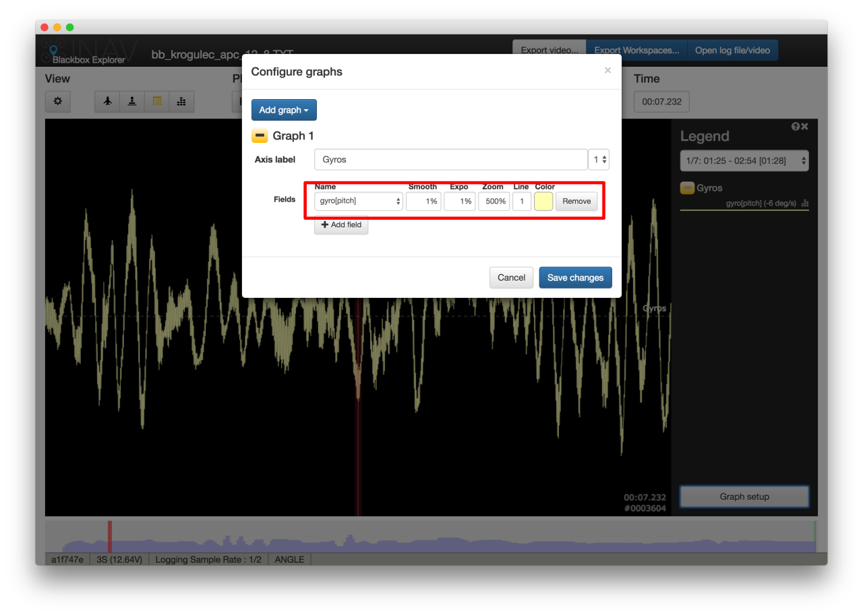The width and height of the screenshot is (863, 616).
Task: Open the gyro[pitch] field name dropdown
Action: click(x=358, y=201)
